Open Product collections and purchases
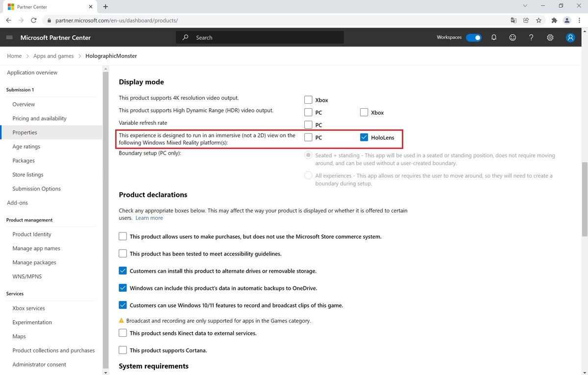 point(54,351)
